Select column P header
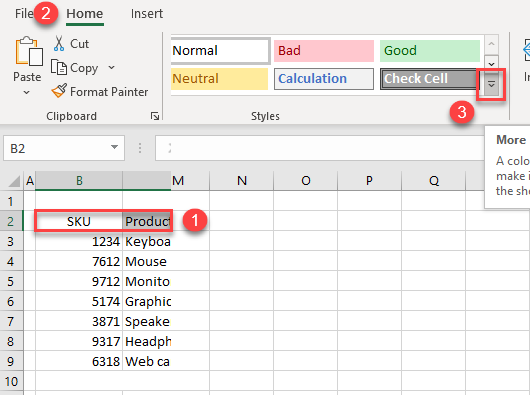Screen dimensions: 530x395 369,181
